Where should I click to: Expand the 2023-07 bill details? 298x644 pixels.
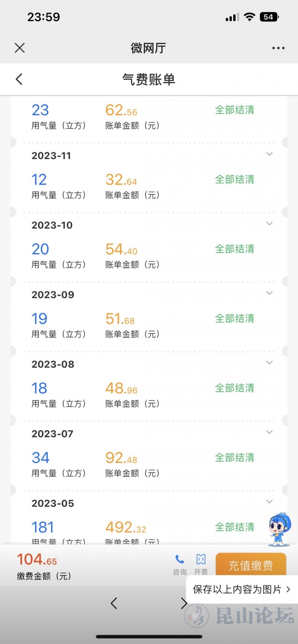[269, 432]
